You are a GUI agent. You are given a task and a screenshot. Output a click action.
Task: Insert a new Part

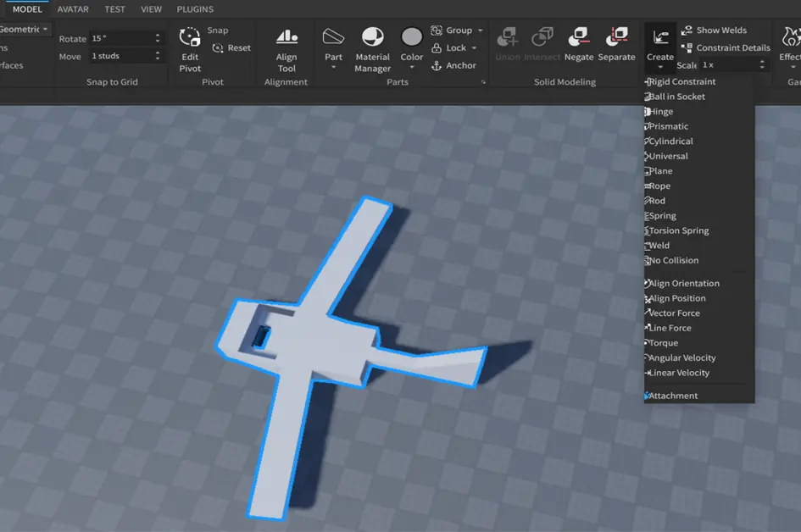333,44
